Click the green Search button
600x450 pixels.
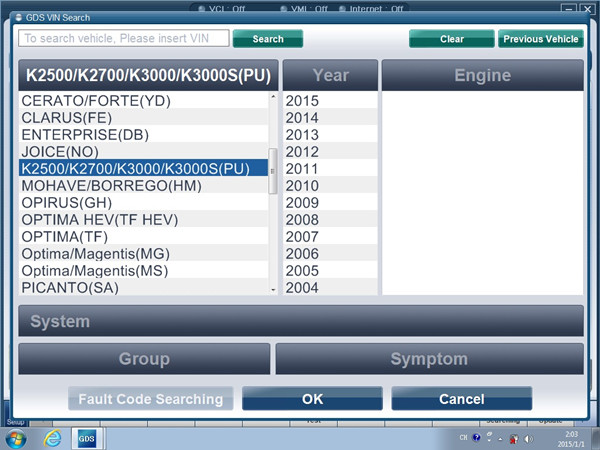268,39
